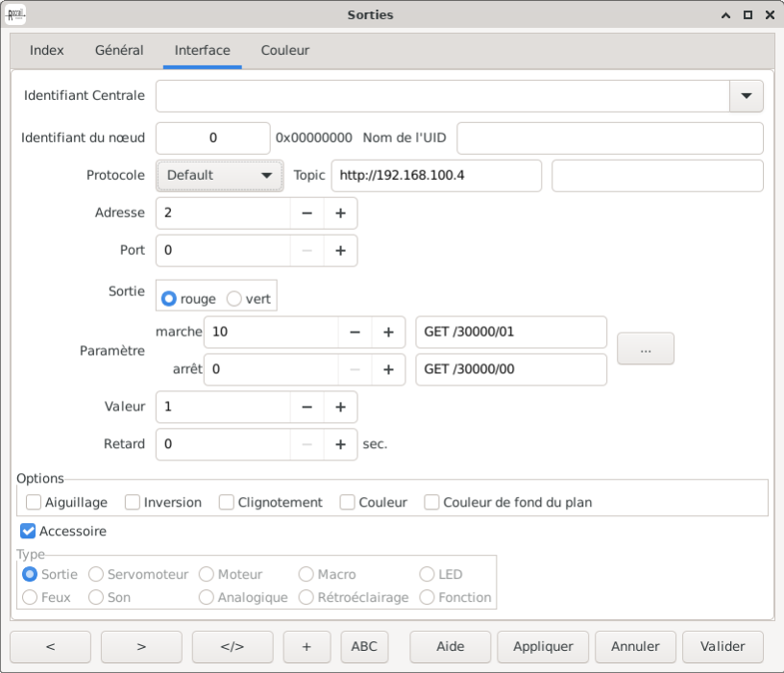Image resolution: width=784 pixels, height=673 pixels.
Task: Click the previous record '<' button
Action: pyautogui.click(x=50, y=647)
